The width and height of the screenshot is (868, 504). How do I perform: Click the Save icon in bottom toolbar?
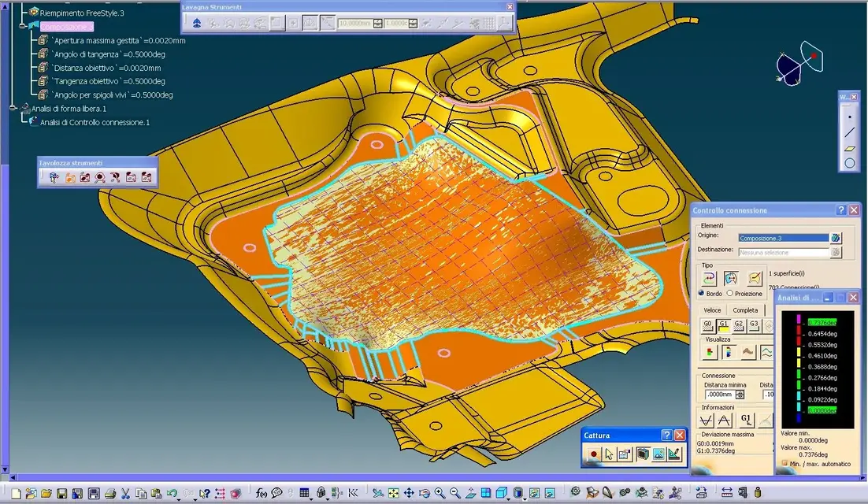click(61, 494)
